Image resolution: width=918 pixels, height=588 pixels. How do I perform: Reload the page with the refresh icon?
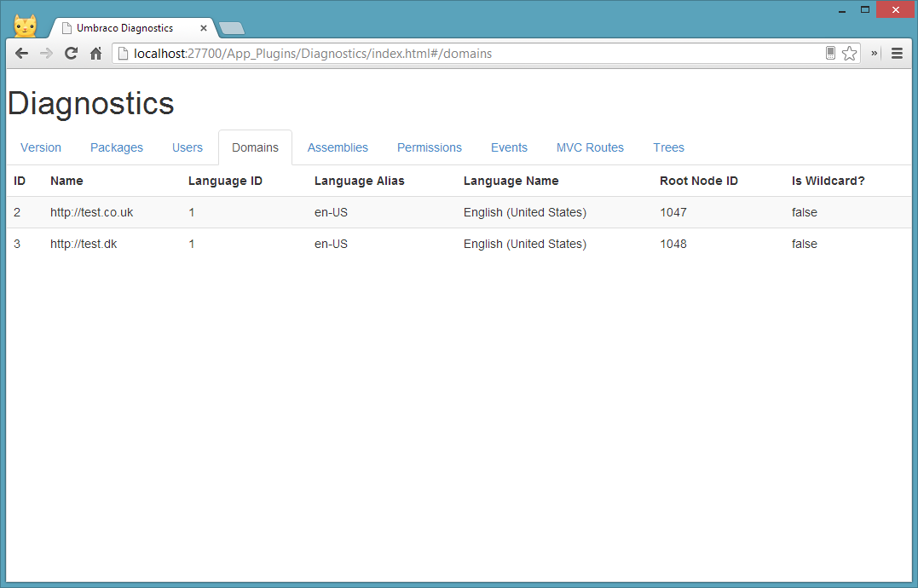(x=71, y=53)
